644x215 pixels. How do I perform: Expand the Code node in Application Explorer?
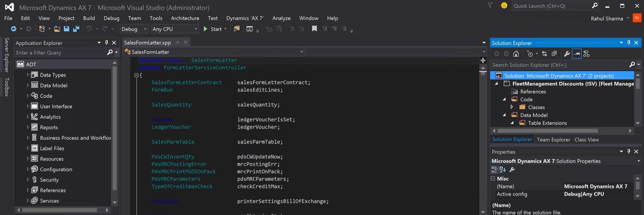[x=28, y=96]
